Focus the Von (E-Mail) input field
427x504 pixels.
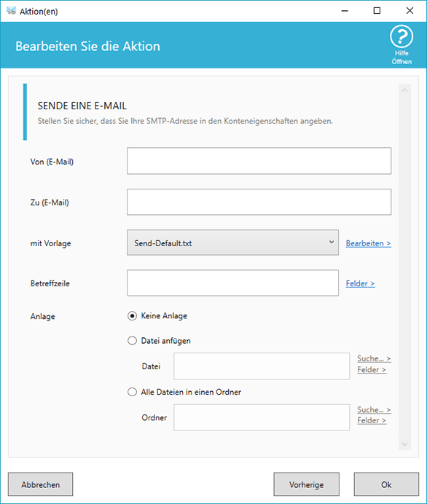[259, 161]
